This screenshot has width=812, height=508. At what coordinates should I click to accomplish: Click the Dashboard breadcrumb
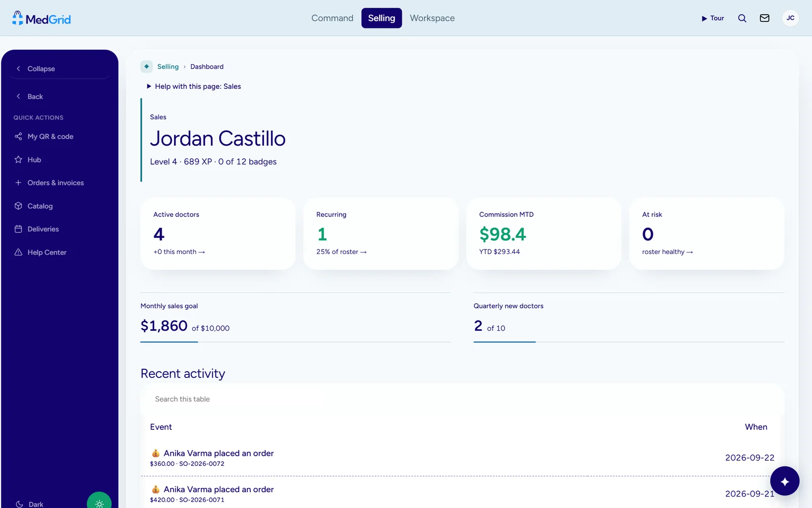point(207,67)
